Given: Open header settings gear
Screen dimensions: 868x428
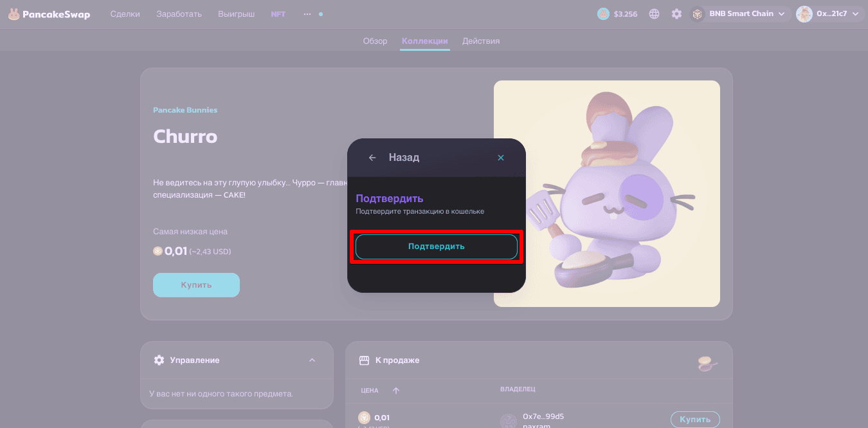Looking at the screenshot, I should coord(676,14).
